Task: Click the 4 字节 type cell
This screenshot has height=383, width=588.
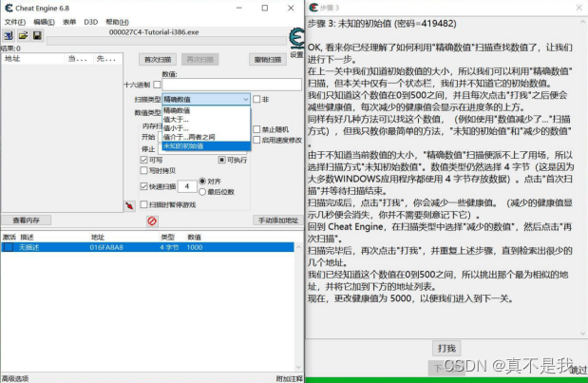Action: [169, 247]
